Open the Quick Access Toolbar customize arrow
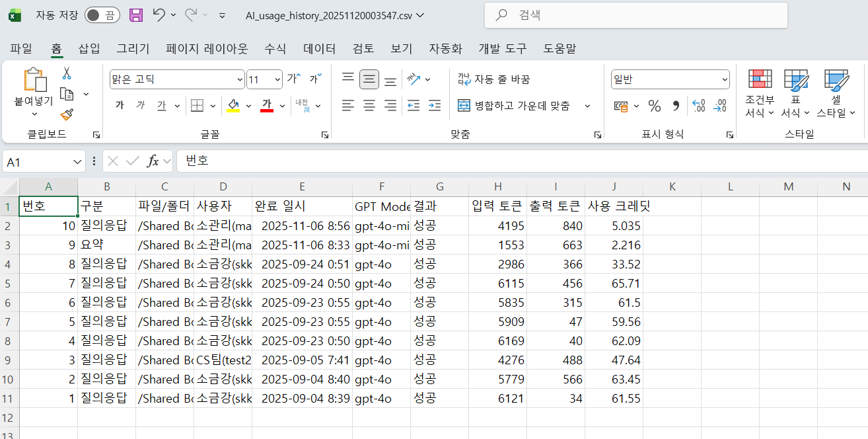The height and width of the screenshot is (439, 868). point(222,15)
